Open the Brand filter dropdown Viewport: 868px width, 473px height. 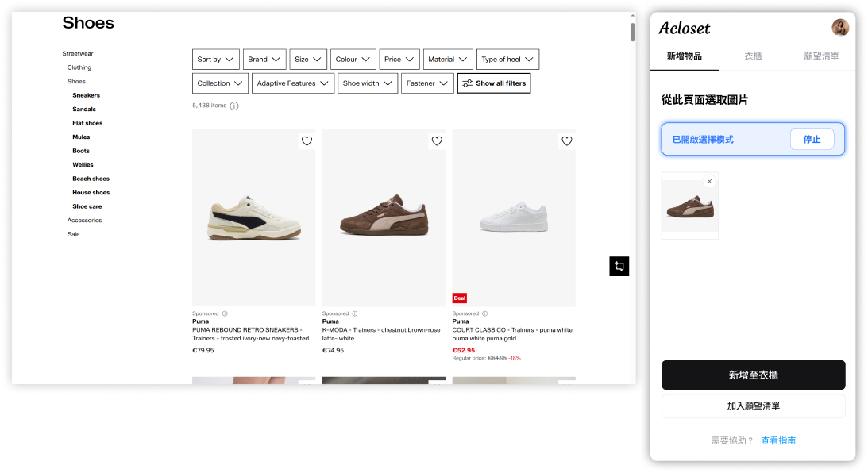tap(264, 60)
